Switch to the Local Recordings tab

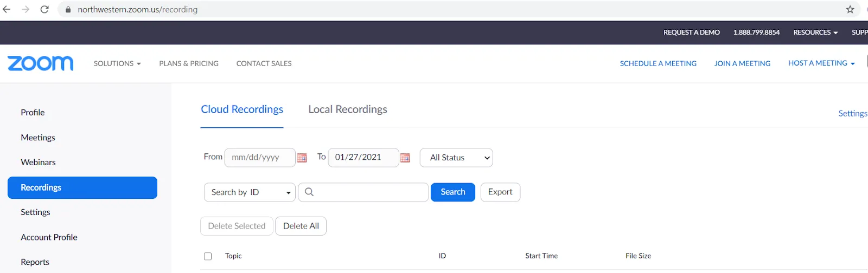tap(348, 109)
